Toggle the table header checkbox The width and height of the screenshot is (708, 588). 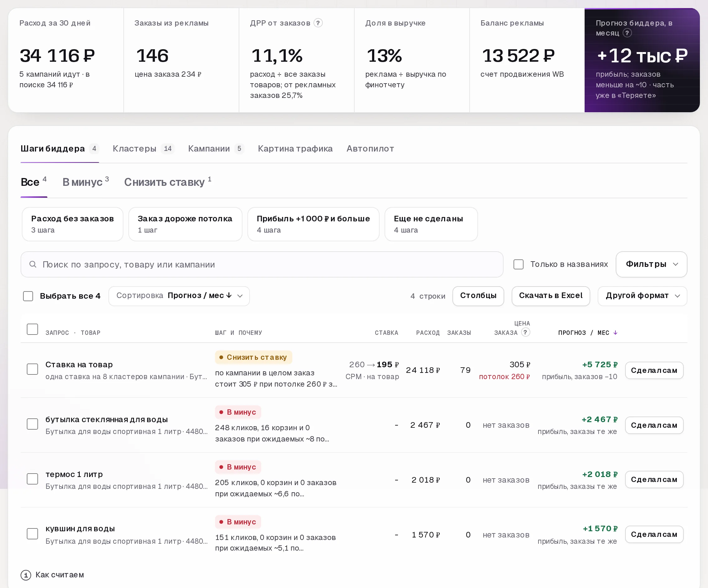tap(32, 329)
